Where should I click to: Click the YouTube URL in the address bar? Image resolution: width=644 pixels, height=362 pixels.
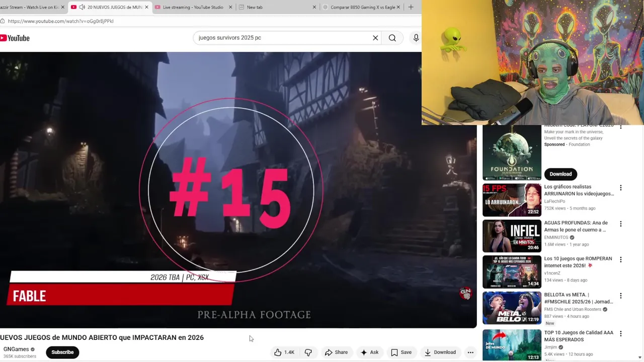(x=60, y=21)
